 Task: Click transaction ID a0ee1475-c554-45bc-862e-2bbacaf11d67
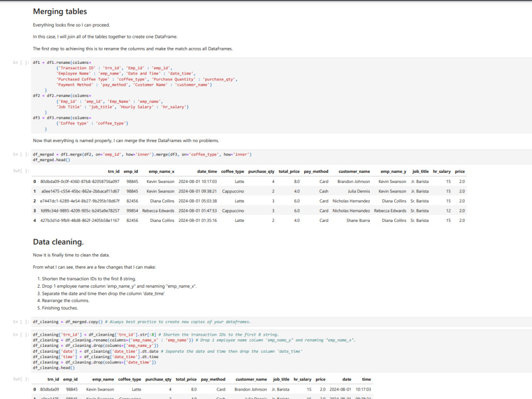[80, 192]
